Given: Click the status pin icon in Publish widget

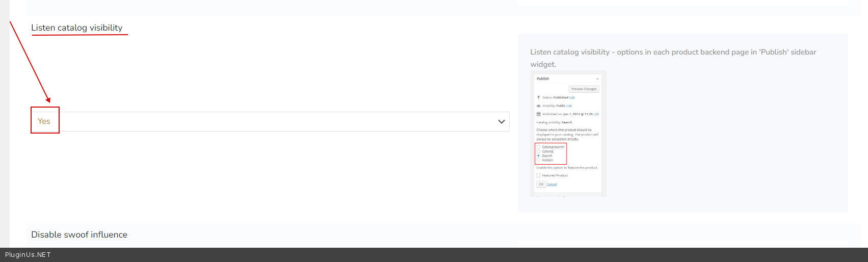Looking at the screenshot, I should click(x=538, y=97).
